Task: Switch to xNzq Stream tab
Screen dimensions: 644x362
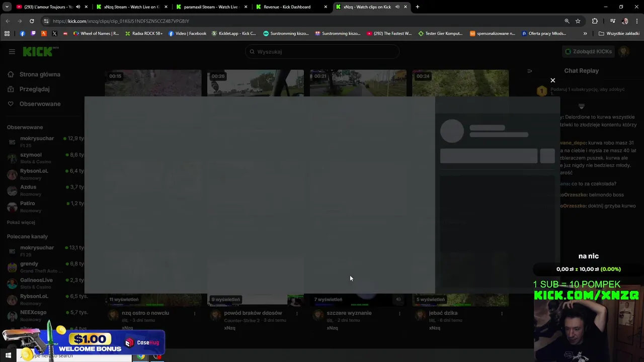Action: pos(132,7)
